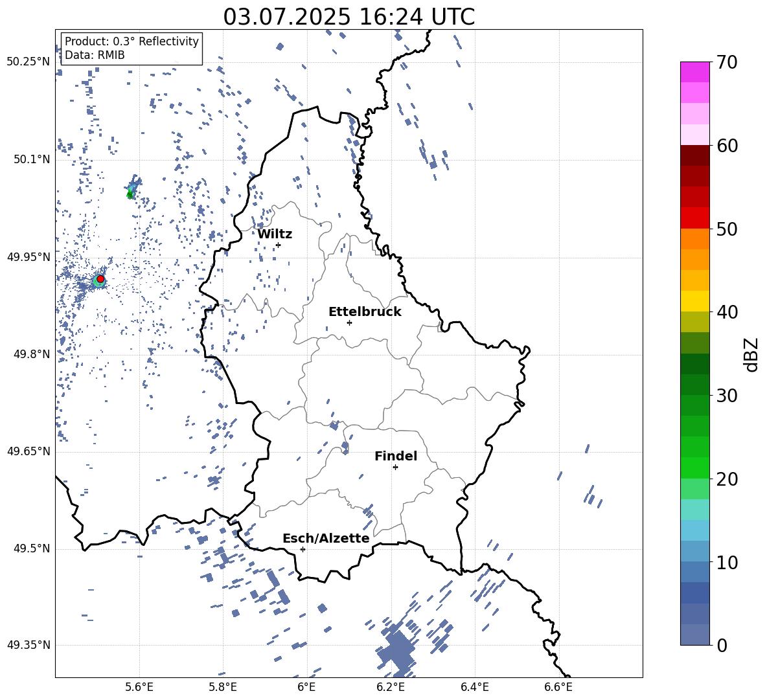Click the 50.25°N latitude label
The image size is (767, 700).
tap(29, 62)
